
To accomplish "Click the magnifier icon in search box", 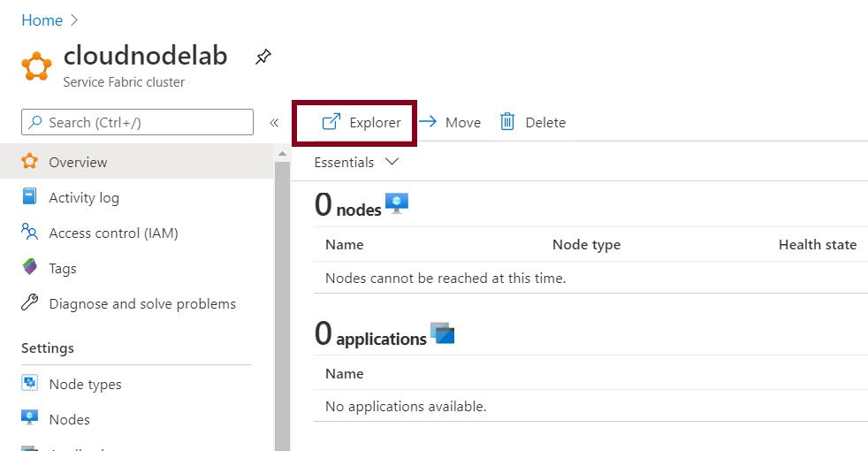I will [35, 122].
